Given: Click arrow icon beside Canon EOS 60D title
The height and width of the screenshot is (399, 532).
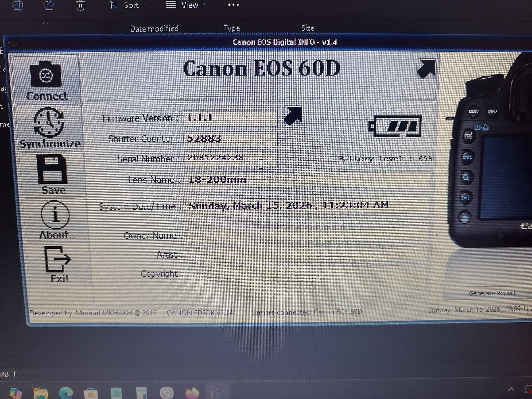Looking at the screenshot, I should click(x=426, y=69).
